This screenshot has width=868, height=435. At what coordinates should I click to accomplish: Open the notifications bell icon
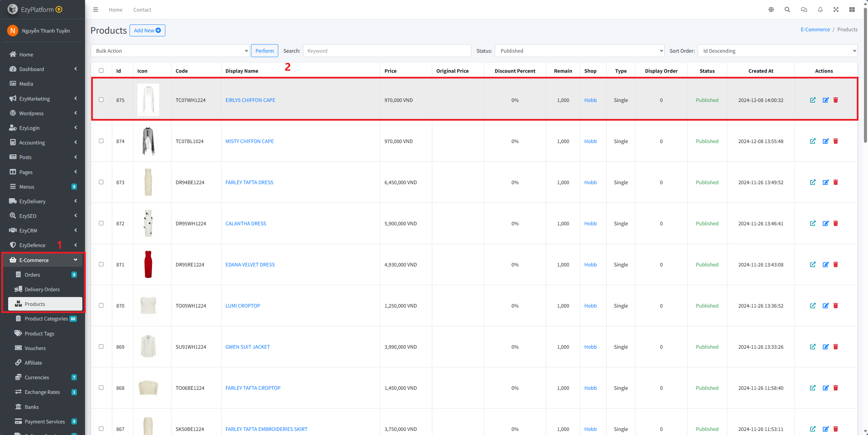(820, 10)
